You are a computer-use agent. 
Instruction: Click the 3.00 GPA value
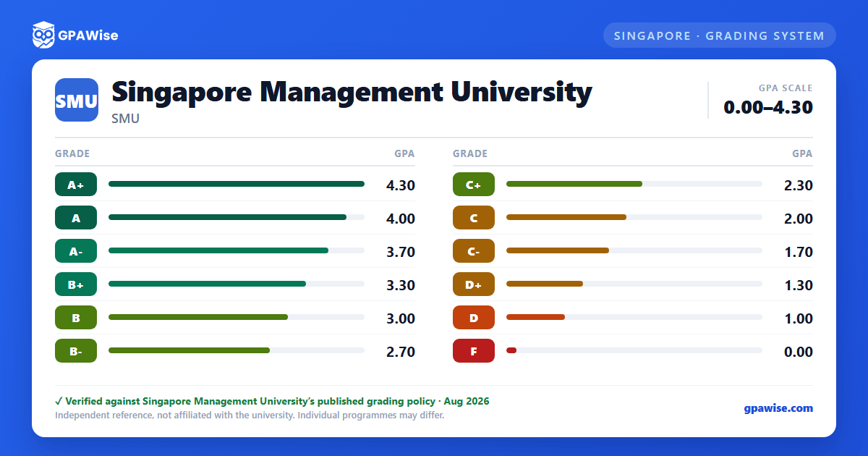coord(401,318)
